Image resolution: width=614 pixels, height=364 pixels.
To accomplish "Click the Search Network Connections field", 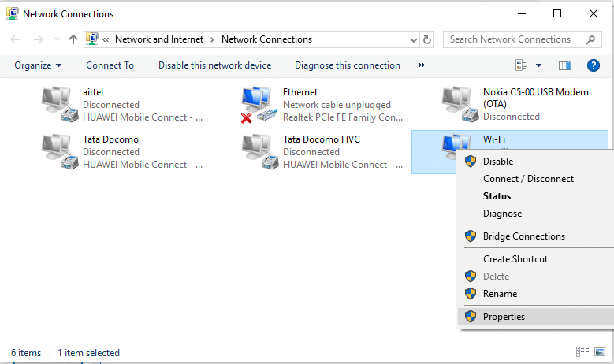I will click(515, 39).
